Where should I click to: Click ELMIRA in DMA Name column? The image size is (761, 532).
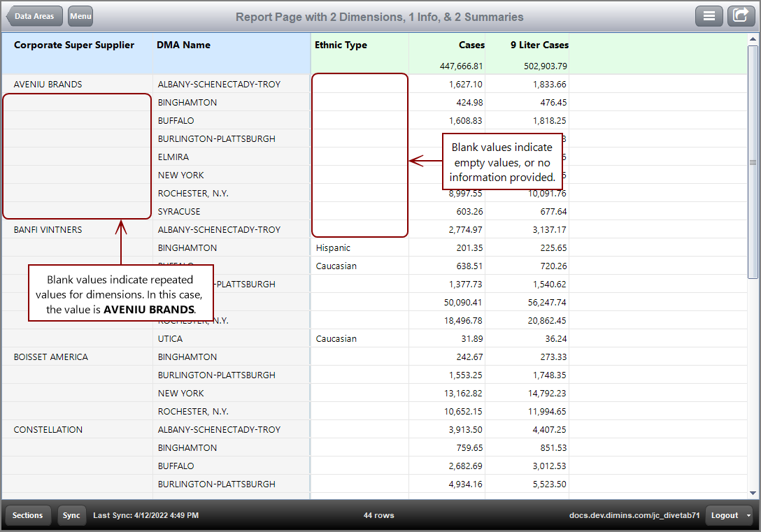(173, 157)
